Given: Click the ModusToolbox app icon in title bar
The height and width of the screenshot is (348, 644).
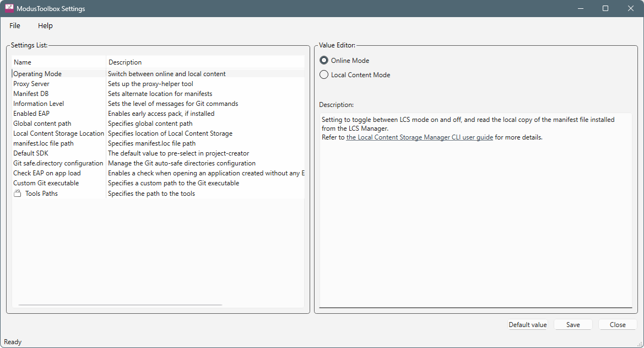Looking at the screenshot, I should coord(9,9).
